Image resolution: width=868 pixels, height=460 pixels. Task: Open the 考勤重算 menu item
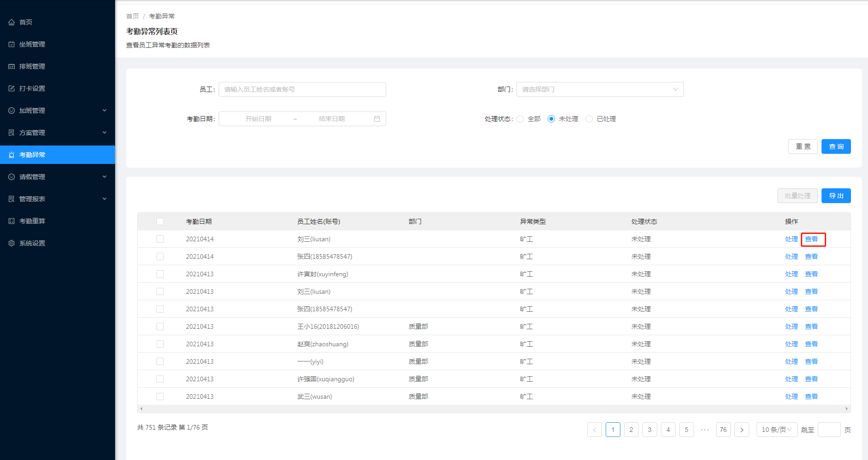58,221
